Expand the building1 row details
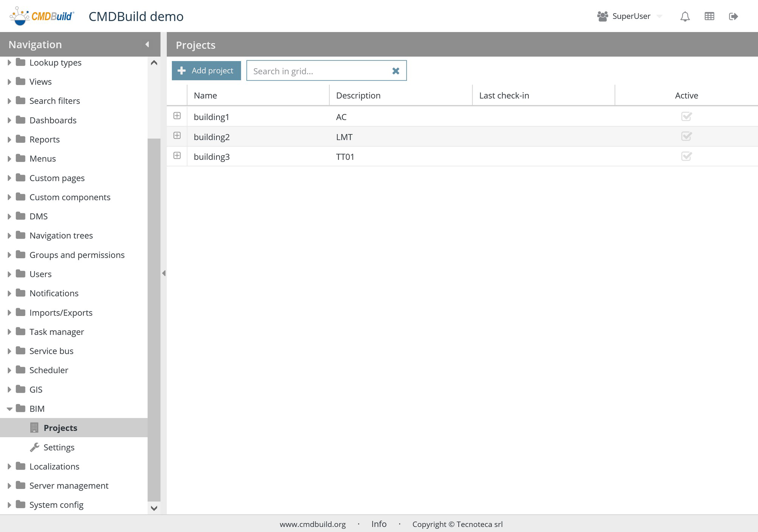This screenshot has width=758, height=532. pyautogui.click(x=177, y=116)
